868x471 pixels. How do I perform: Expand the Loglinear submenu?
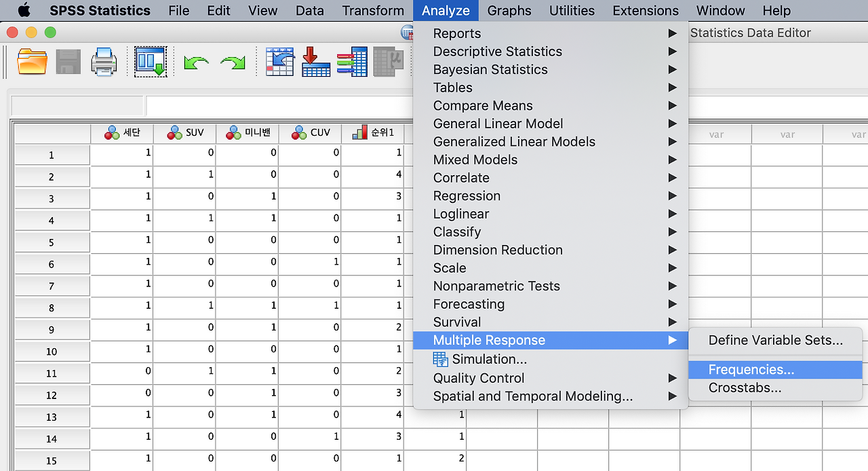click(551, 214)
